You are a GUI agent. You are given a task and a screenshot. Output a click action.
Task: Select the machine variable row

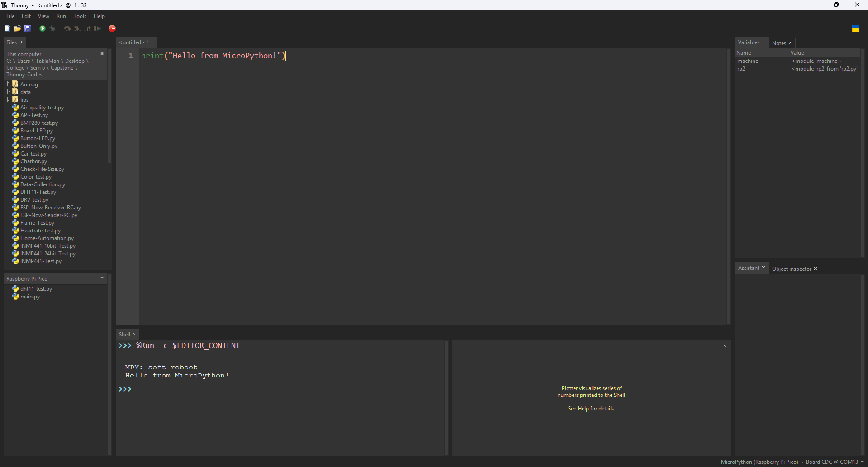coord(797,61)
